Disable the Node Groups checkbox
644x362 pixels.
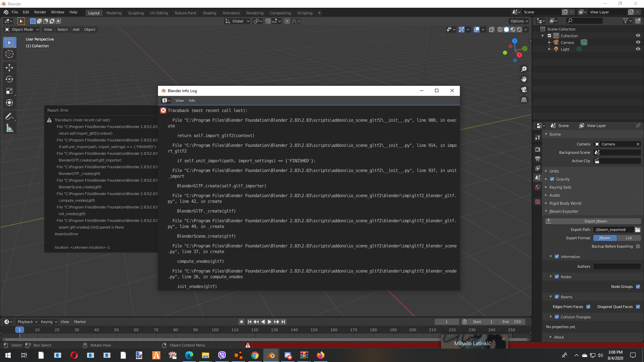tap(638, 287)
